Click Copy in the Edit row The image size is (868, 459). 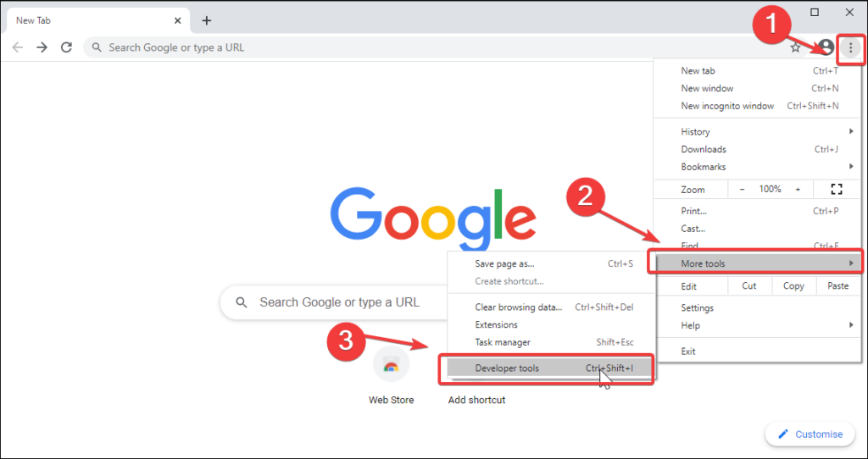(793, 286)
